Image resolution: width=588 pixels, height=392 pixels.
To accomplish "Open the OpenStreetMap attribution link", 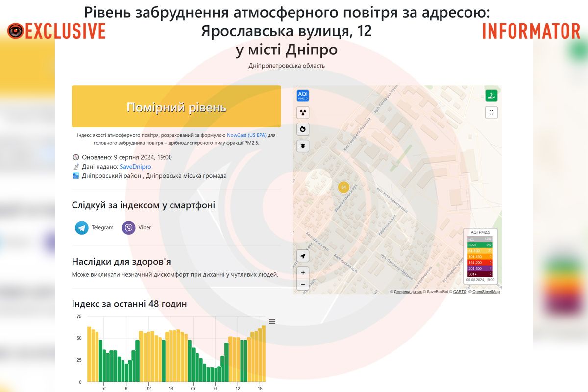I will tap(486, 292).
